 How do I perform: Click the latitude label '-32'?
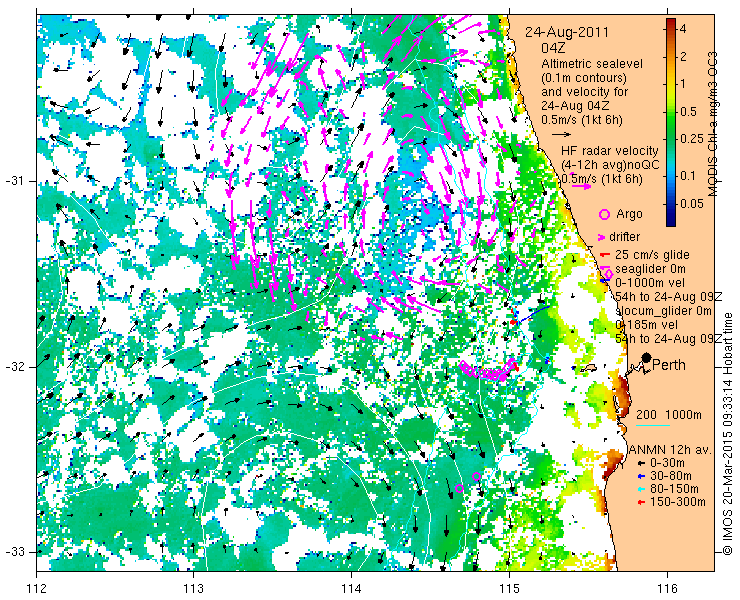pyautogui.click(x=14, y=367)
